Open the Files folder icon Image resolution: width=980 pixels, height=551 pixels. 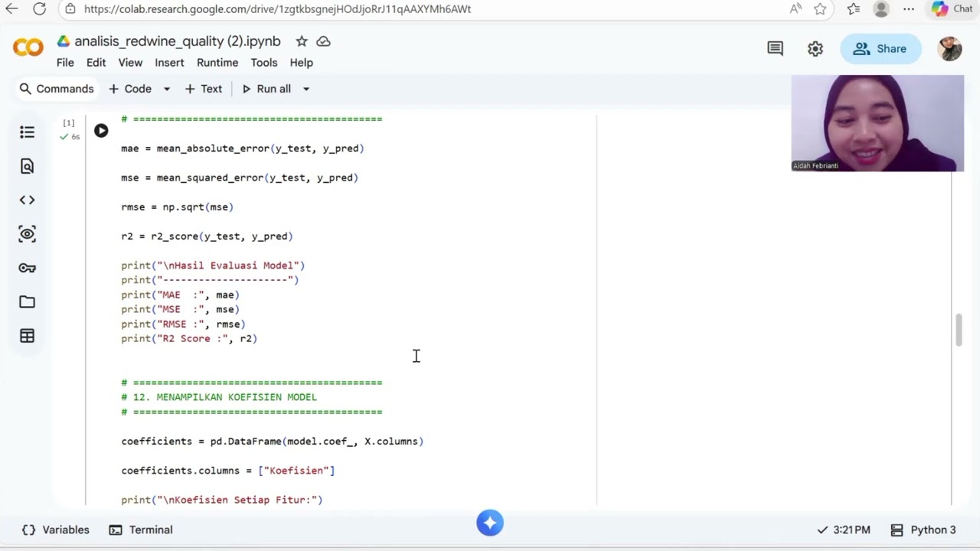[x=27, y=302]
